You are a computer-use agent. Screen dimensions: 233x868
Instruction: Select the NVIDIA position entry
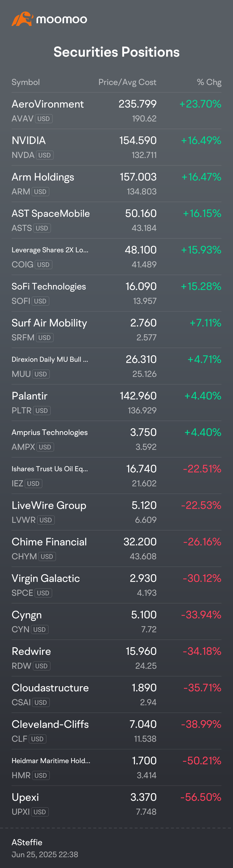pyautogui.click(x=116, y=147)
